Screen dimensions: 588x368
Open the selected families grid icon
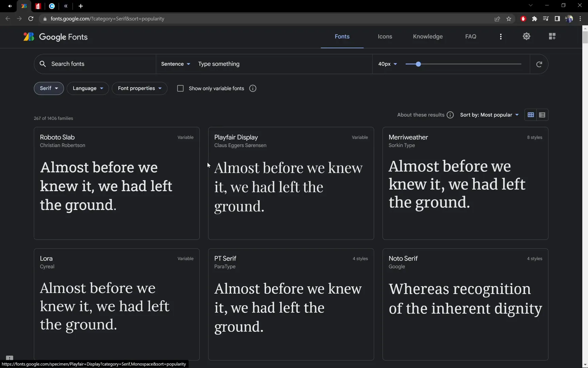[x=552, y=36]
